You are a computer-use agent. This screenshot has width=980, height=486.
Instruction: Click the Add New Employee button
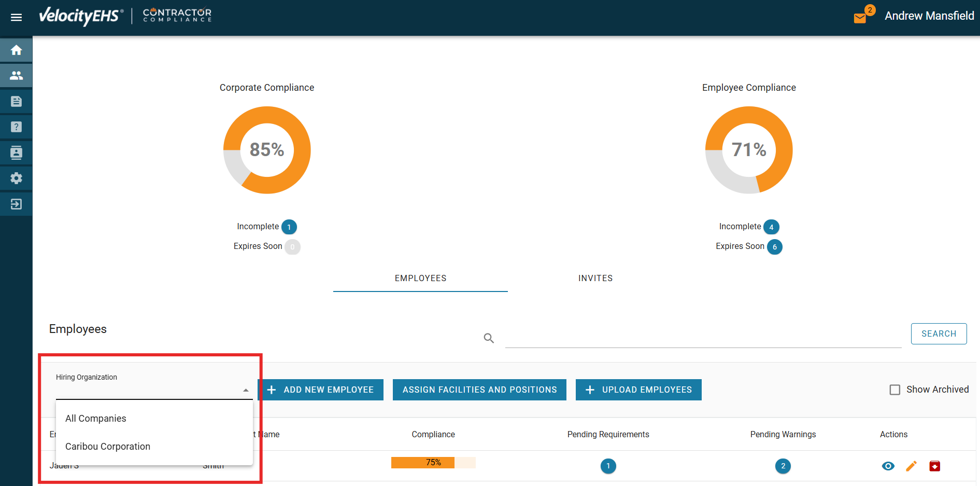321,390
